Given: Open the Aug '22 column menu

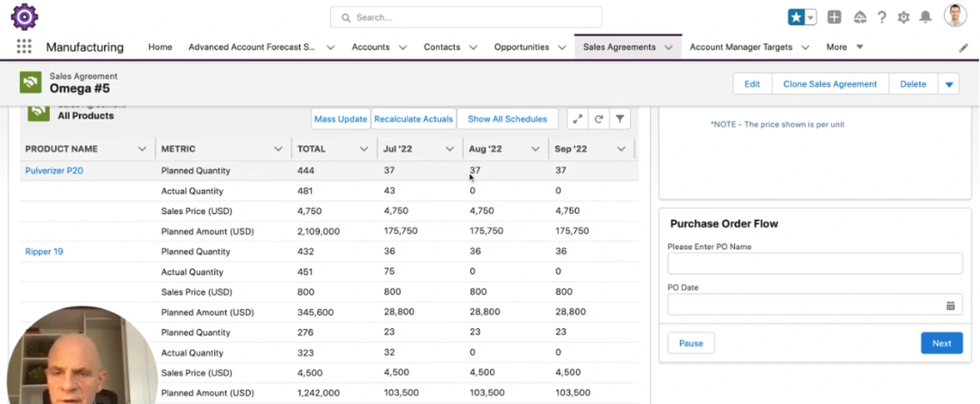Looking at the screenshot, I should tap(535, 149).
